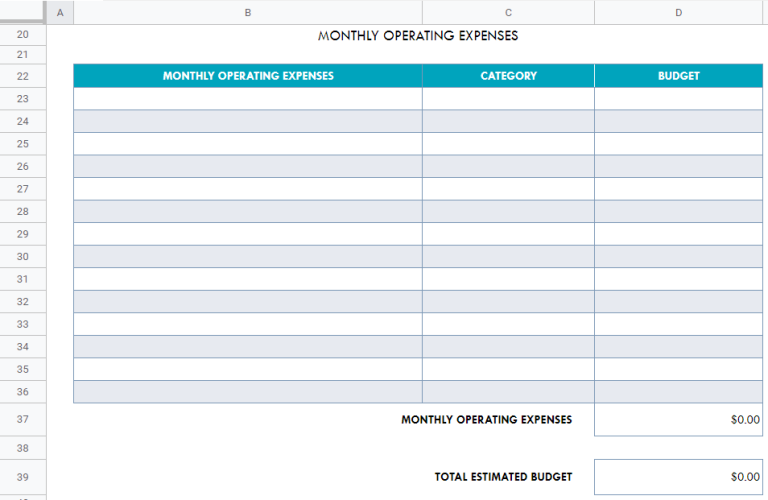Click category cell in row 28
Screen dimensions: 768x500
coord(508,212)
